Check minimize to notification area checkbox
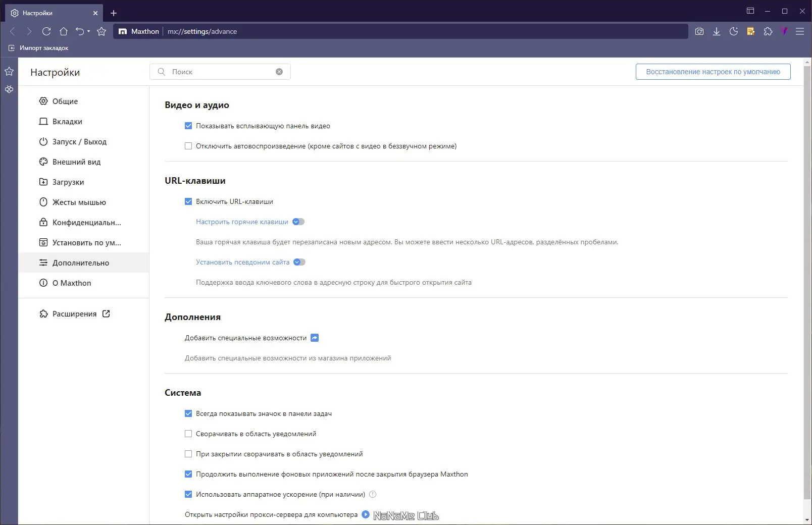Image resolution: width=812 pixels, height=525 pixels. tap(188, 434)
